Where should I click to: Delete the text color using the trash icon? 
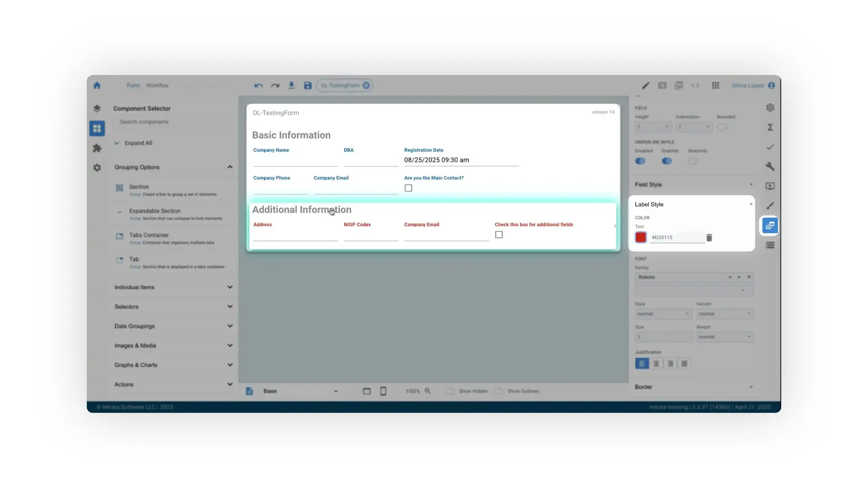tap(709, 237)
